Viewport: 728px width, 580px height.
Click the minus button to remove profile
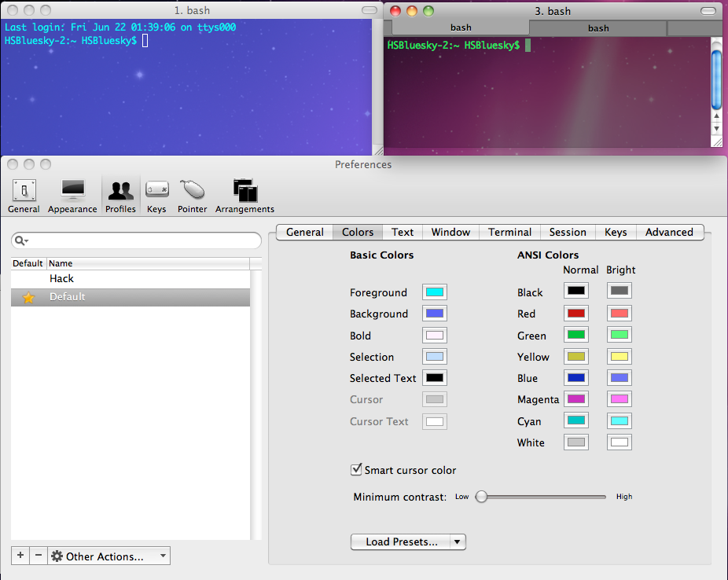[x=39, y=556]
